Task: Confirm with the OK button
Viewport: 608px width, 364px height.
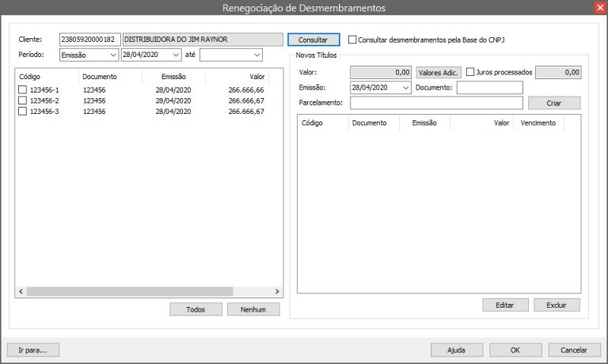Action: pyautogui.click(x=515, y=350)
